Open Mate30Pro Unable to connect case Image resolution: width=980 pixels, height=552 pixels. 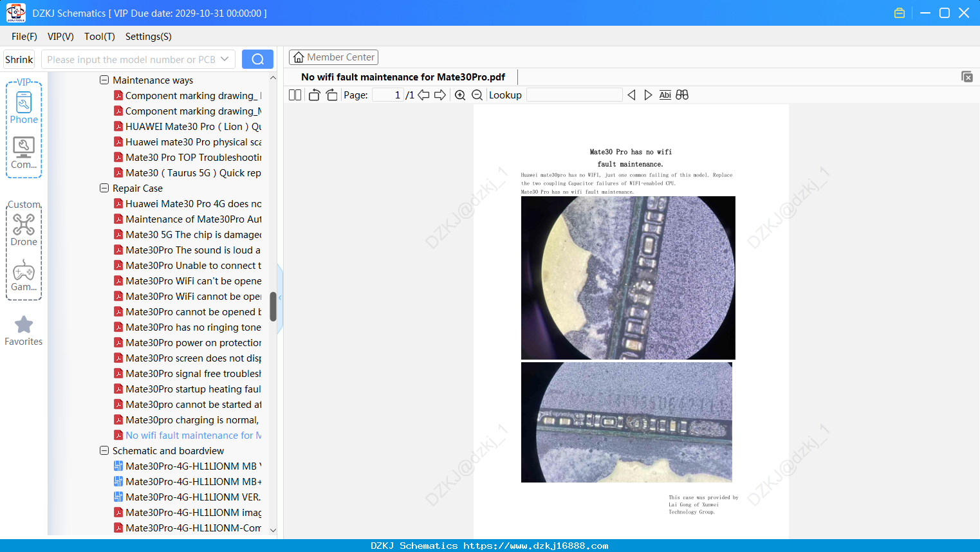[x=187, y=266]
